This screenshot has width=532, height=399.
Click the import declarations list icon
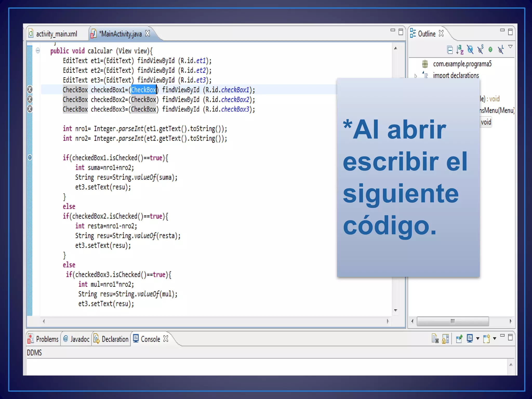(425, 75)
